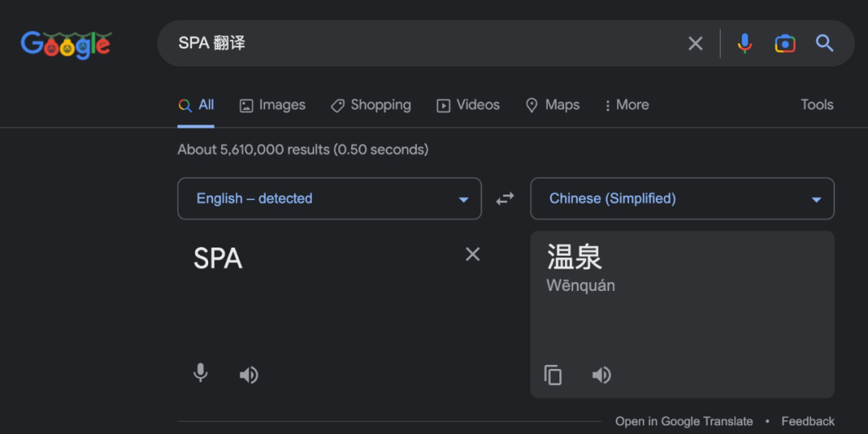Switch to the Images tab
This screenshot has width=868, height=434.
[272, 105]
